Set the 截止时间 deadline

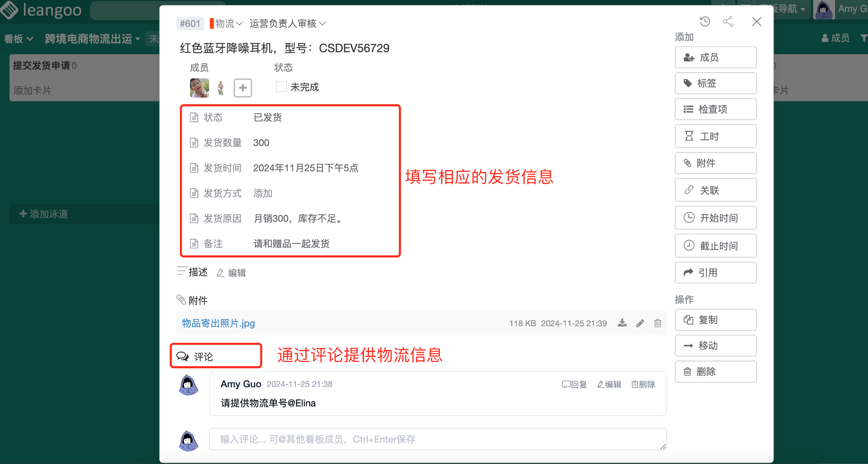click(715, 246)
